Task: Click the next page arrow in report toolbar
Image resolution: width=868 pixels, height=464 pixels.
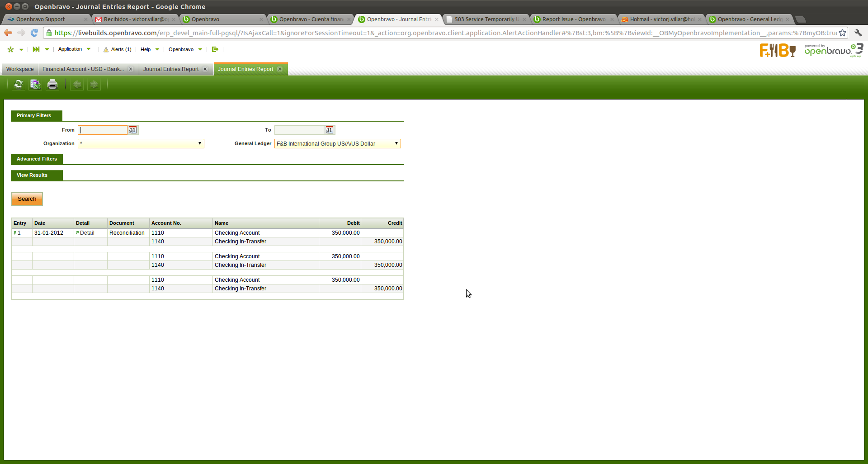Action: pyautogui.click(x=94, y=84)
